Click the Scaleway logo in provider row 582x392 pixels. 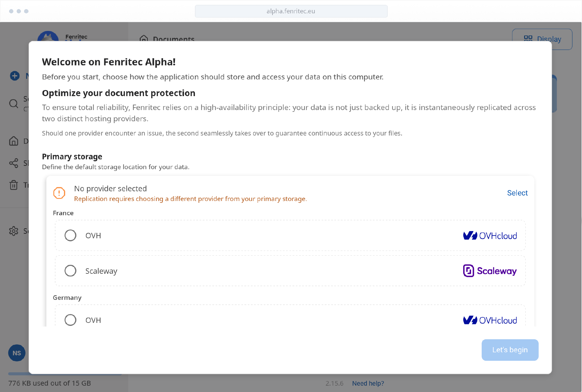pyautogui.click(x=490, y=271)
